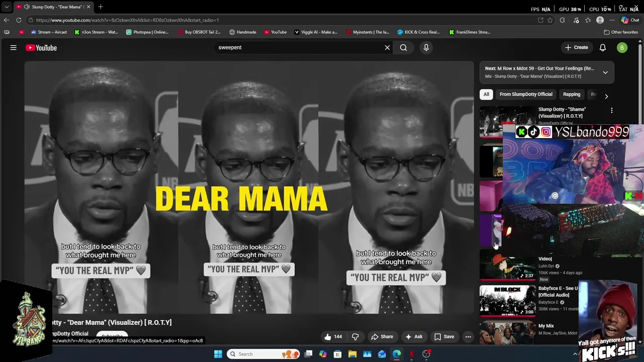The image size is (644, 362).
Task: Click the Ask button
Action: pos(414,337)
